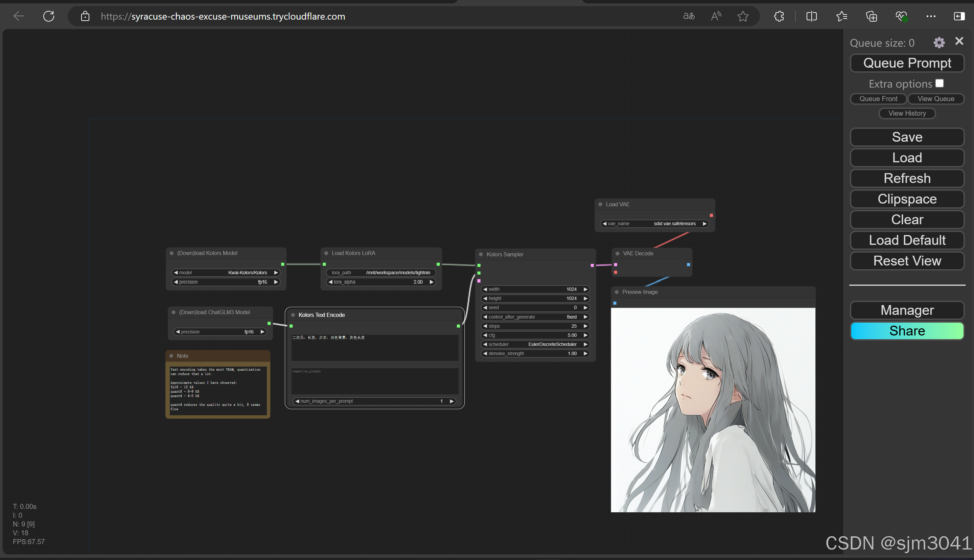Enable the Extra options checkbox

tap(940, 83)
